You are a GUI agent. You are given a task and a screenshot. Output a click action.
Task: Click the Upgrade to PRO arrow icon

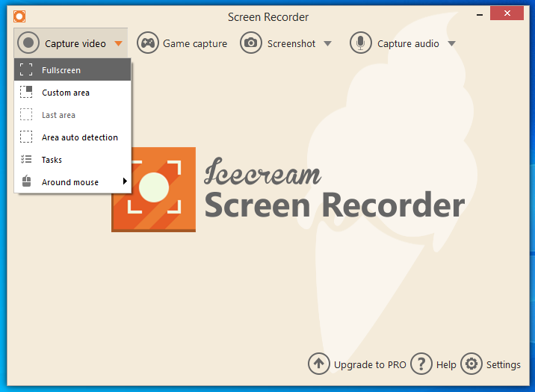pyautogui.click(x=319, y=364)
